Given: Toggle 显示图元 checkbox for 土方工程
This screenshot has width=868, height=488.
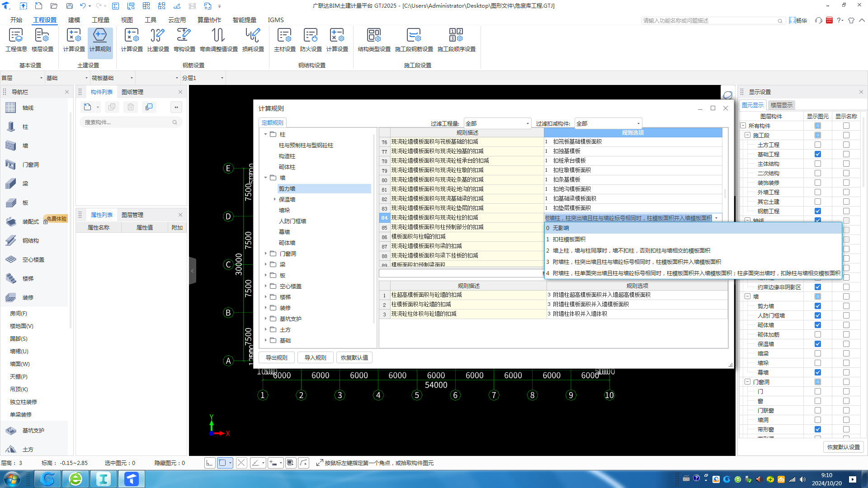Looking at the screenshot, I should coord(817,145).
